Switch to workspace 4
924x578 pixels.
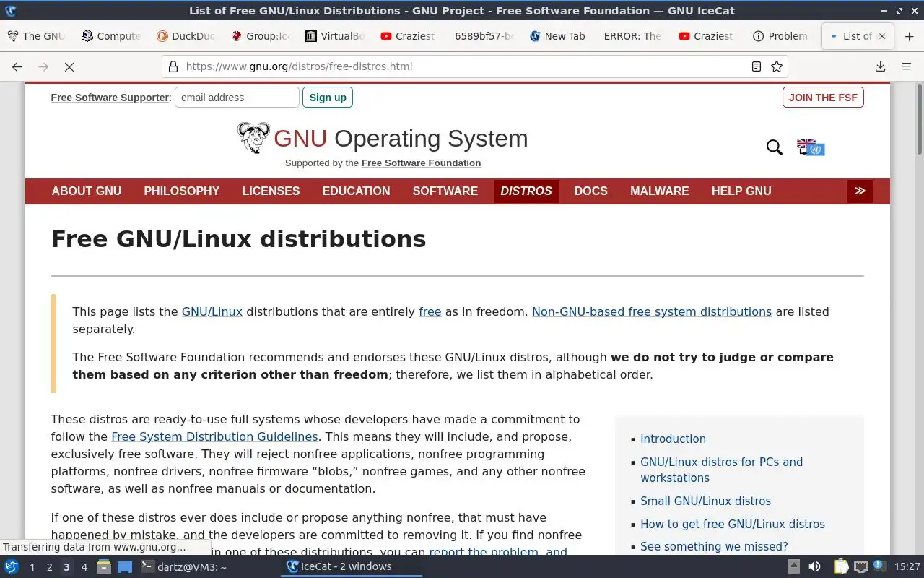84,567
